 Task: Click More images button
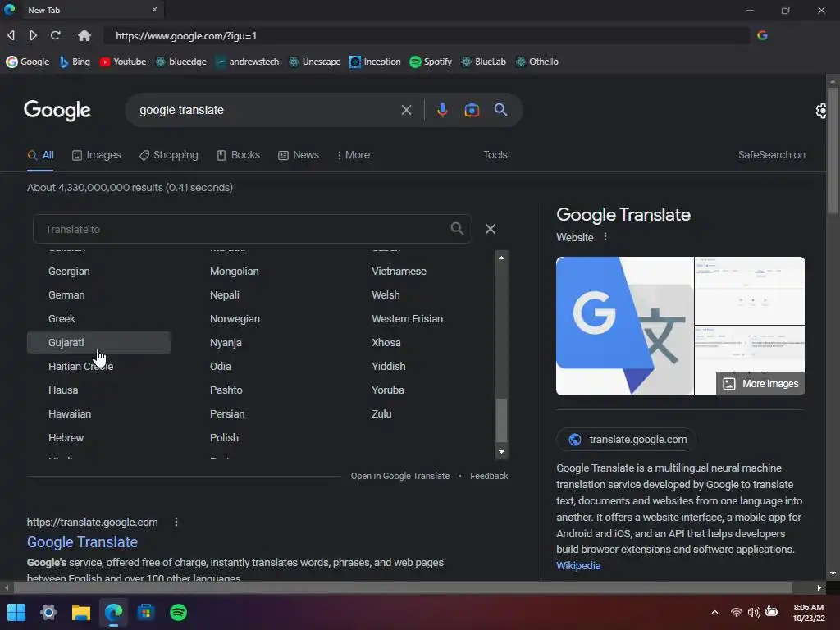760,384
